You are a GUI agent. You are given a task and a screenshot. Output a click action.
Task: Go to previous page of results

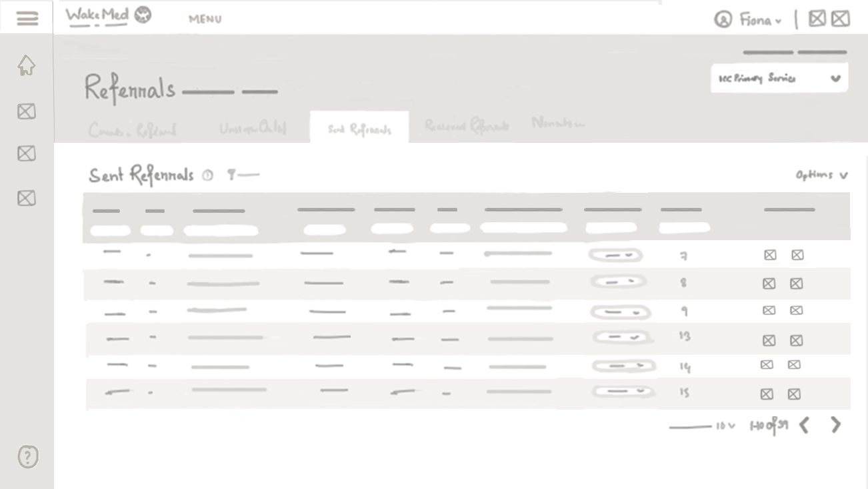tap(805, 425)
